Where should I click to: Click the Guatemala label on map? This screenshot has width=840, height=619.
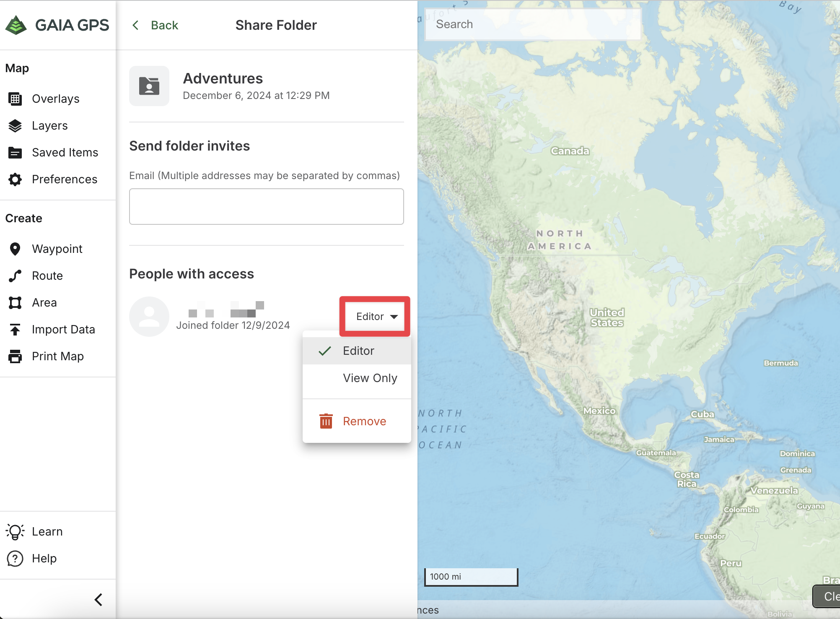pos(656,453)
